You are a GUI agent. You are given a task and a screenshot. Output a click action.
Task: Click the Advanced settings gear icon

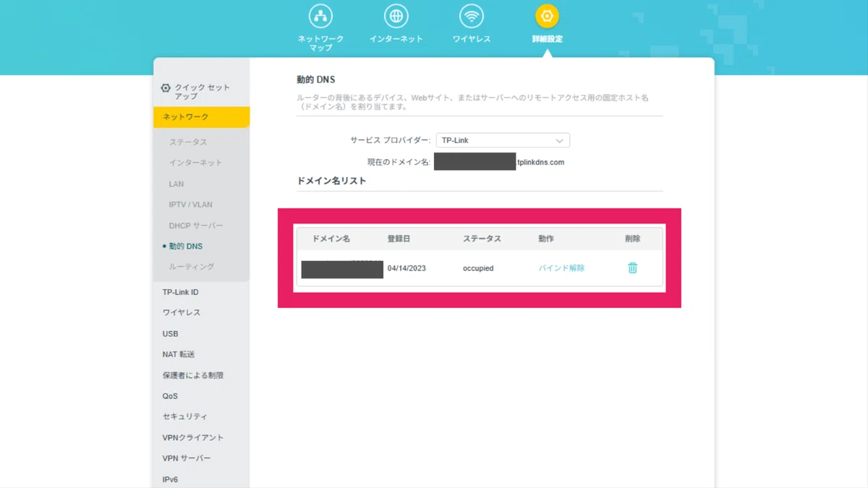point(547,16)
